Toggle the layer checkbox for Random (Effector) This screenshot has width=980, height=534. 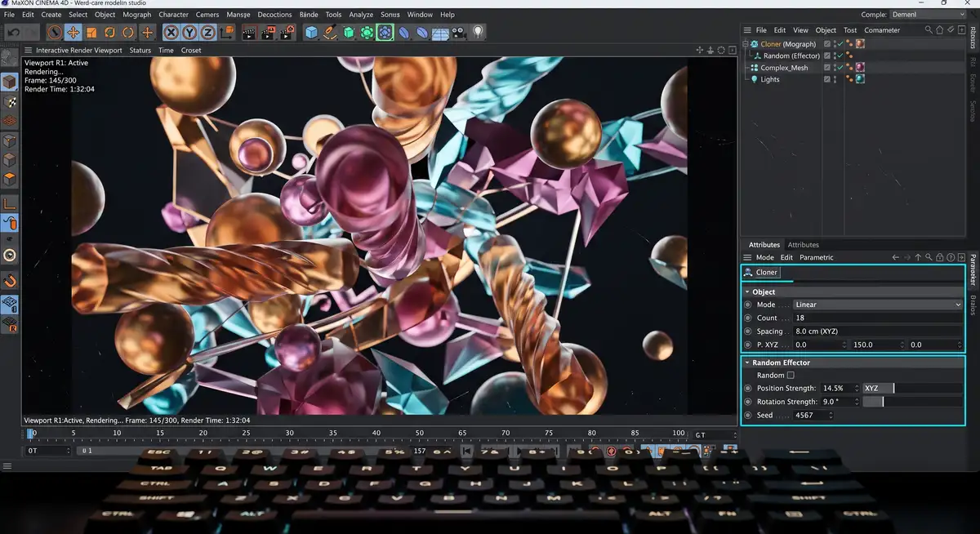coord(828,56)
